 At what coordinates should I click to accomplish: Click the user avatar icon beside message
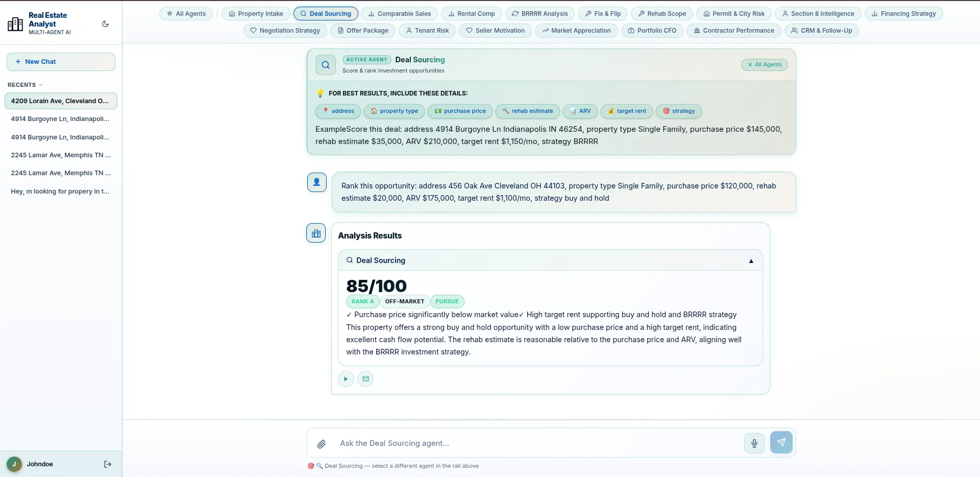[317, 182]
